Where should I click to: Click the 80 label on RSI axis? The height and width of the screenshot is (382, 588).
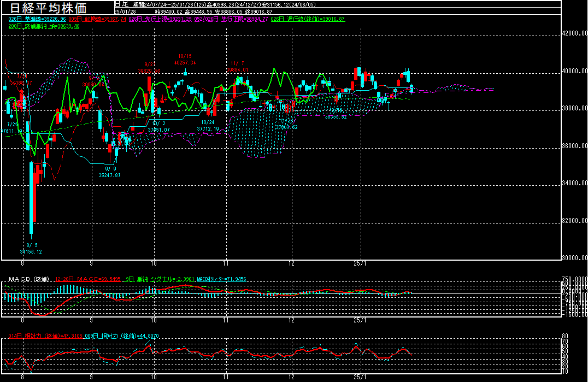point(565,336)
